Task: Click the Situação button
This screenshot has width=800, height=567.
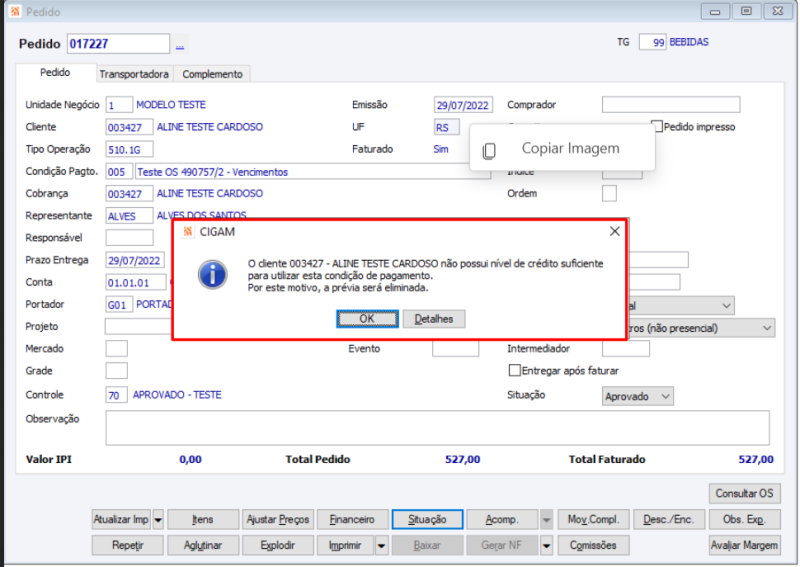Action: tap(427, 520)
